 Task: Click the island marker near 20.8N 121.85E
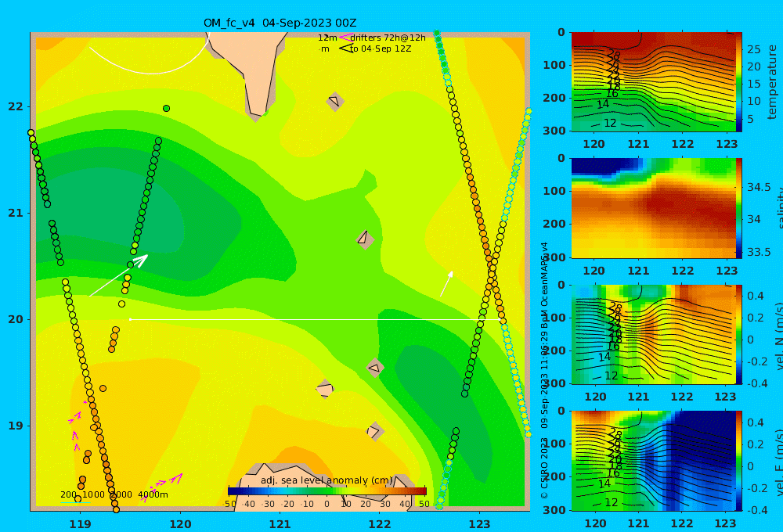365,239
